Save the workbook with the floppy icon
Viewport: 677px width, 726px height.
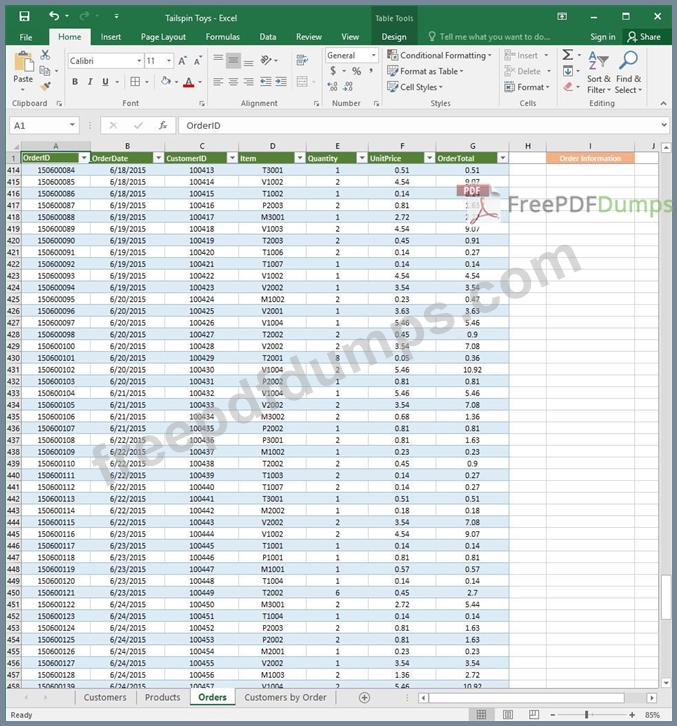24,17
